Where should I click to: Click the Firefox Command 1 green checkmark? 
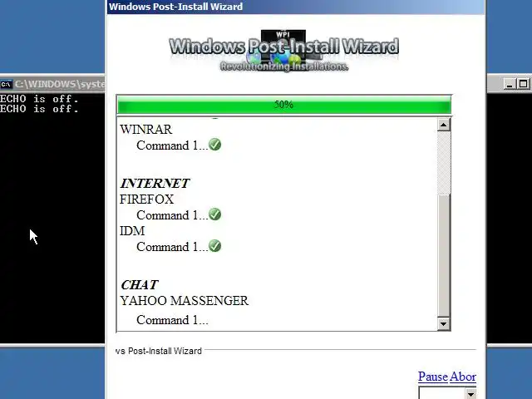[x=214, y=214]
